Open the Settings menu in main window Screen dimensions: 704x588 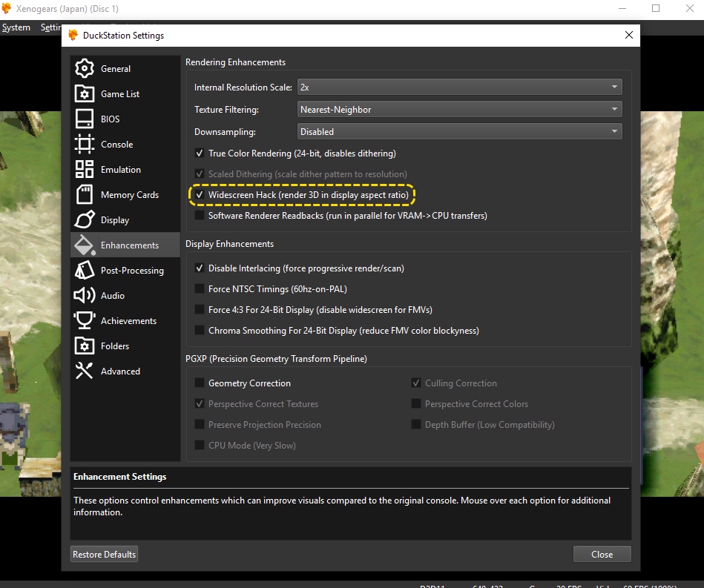pos(50,27)
